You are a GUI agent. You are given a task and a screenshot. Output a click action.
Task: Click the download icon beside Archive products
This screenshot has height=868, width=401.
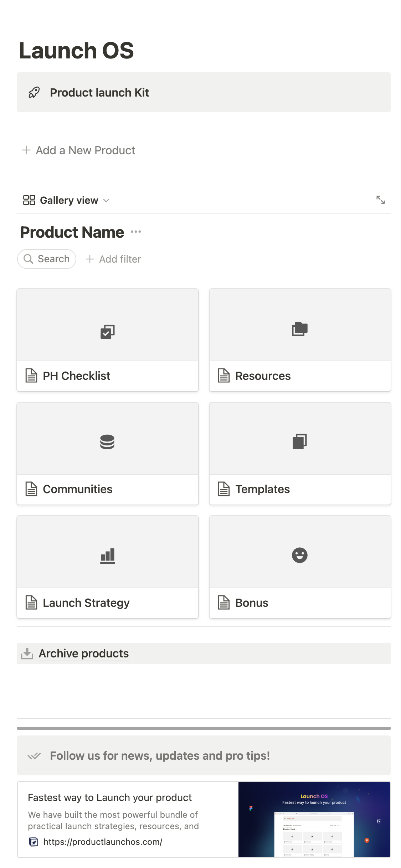[27, 653]
